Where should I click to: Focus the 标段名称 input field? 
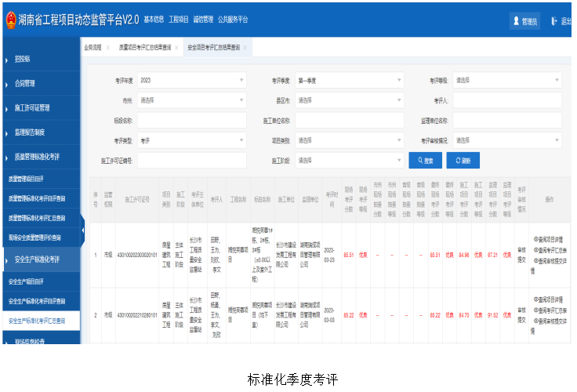click(x=192, y=121)
